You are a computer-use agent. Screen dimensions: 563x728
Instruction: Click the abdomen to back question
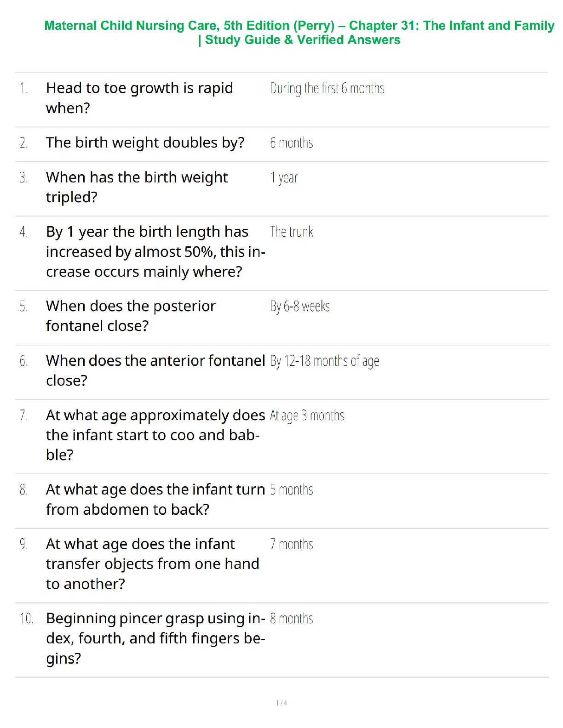point(155,499)
